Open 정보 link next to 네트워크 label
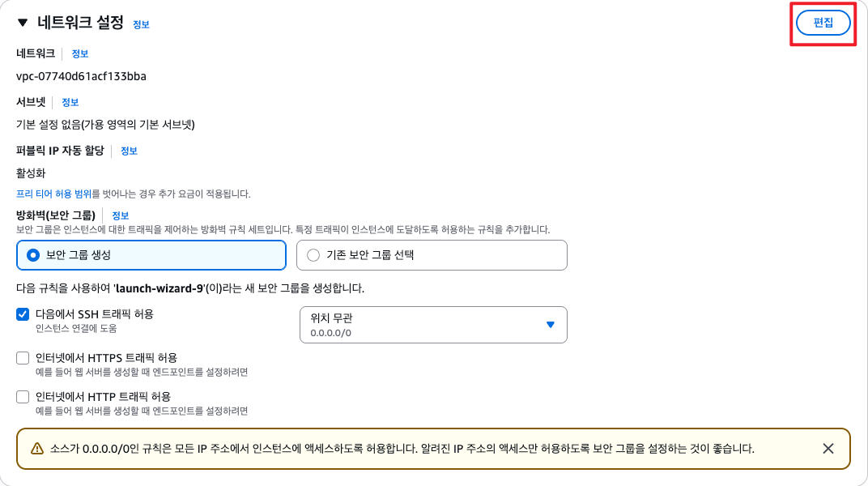The image size is (868, 486). [79, 53]
